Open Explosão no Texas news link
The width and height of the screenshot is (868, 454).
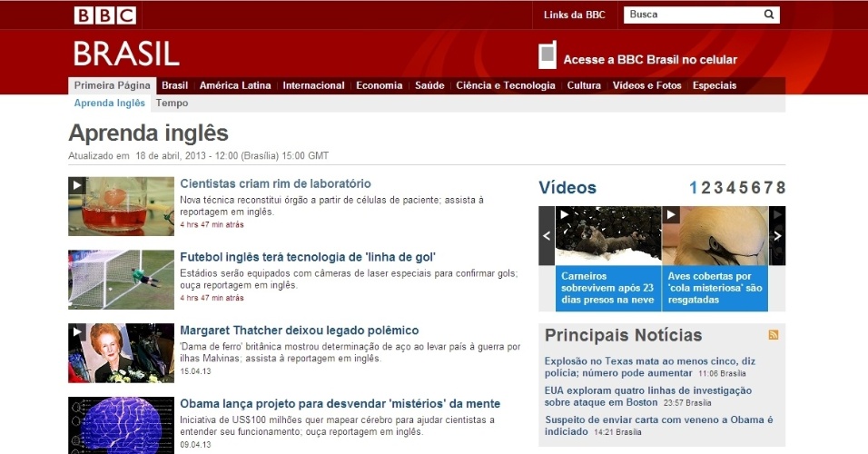click(650, 367)
